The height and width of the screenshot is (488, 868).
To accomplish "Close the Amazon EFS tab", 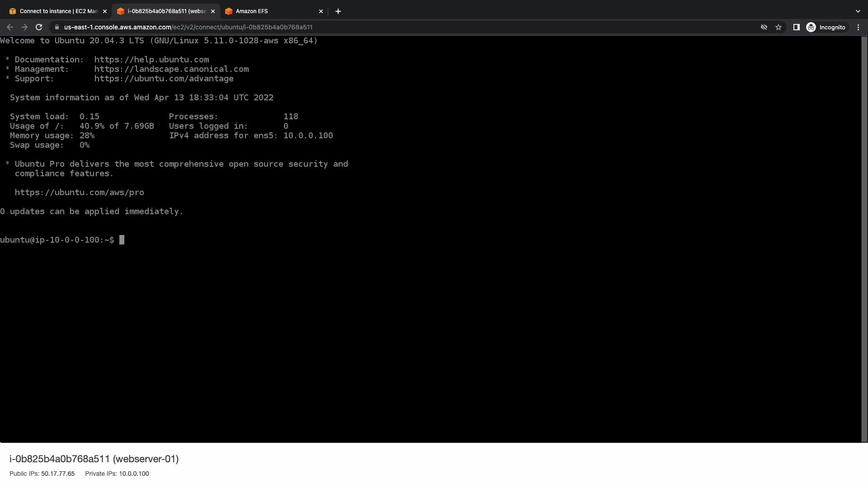I will coord(321,11).
